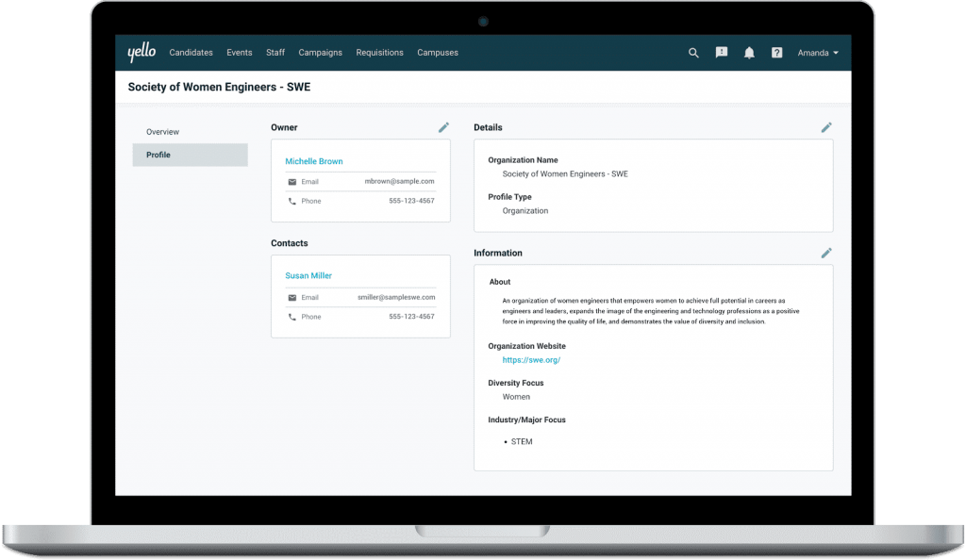Edit the Details section with pencil icon
Screen dimensions: 966x560
click(826, 127)
